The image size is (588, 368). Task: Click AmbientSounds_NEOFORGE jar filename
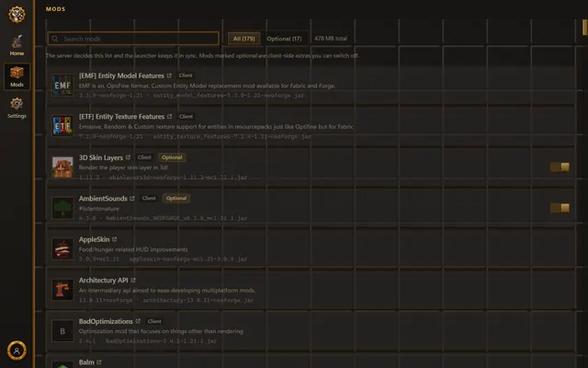(x=176, y=218)
